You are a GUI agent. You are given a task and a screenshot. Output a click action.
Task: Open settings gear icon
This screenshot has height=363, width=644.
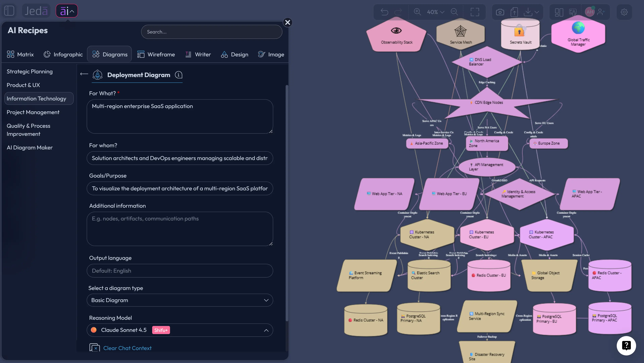624,12
